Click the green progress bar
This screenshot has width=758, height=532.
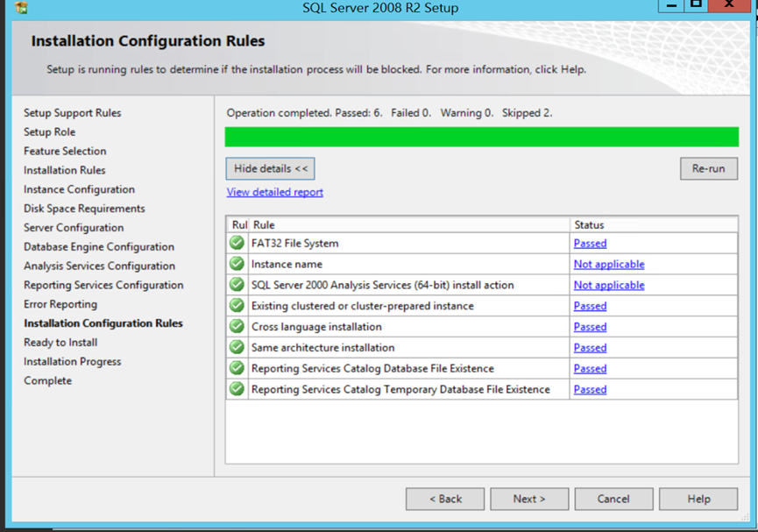point(481,137)
